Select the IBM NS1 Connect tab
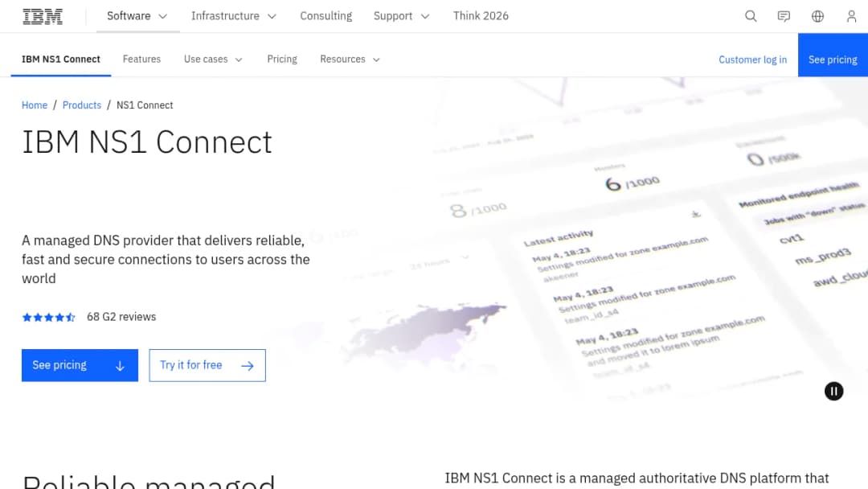The image size is (868, 489). pyautogui.click(x=61, y=60)
